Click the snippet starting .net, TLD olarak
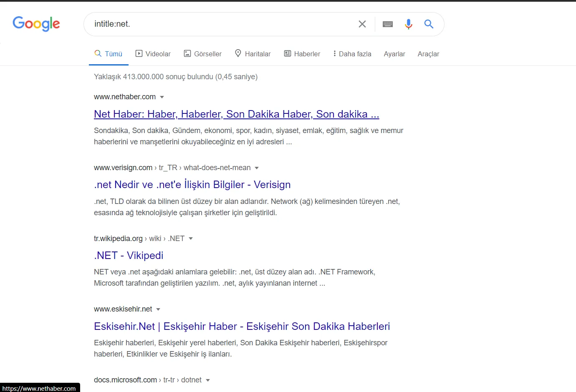The image size is (576, 392). click(x=247, y=207)
